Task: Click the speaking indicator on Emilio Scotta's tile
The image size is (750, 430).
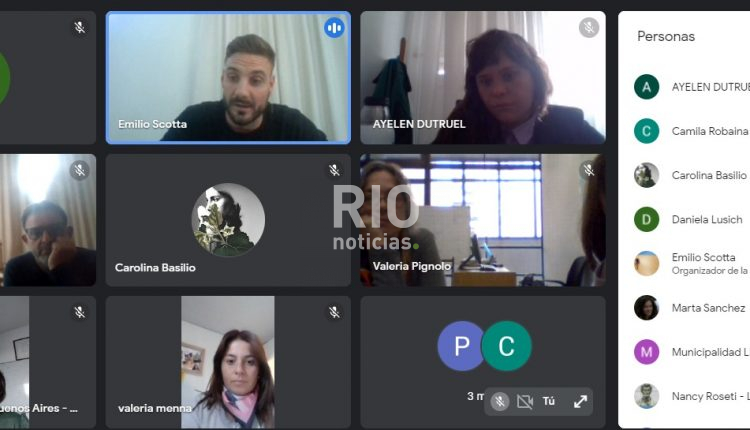Action: 334,28
